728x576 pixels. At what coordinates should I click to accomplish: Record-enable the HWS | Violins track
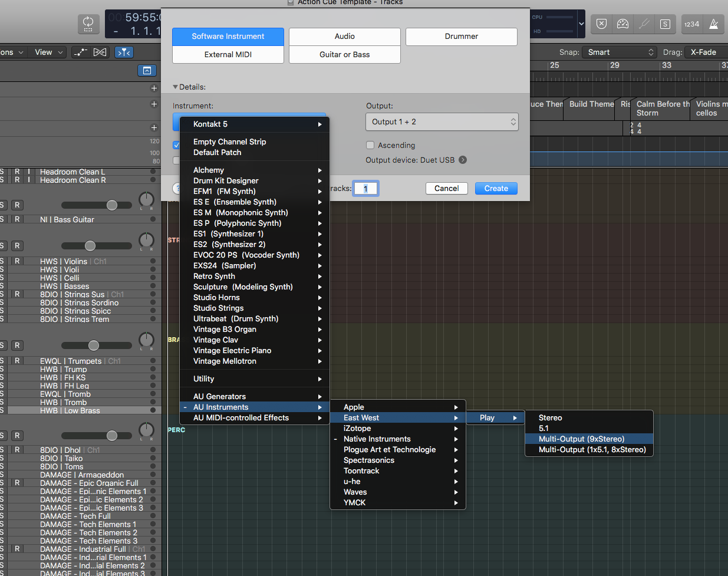coord(17,261)
